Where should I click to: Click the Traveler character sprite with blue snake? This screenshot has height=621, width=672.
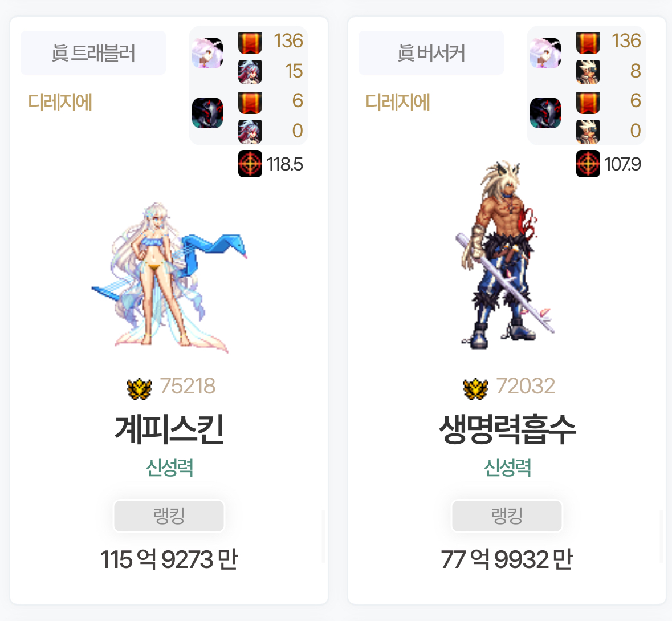point(169,277)
